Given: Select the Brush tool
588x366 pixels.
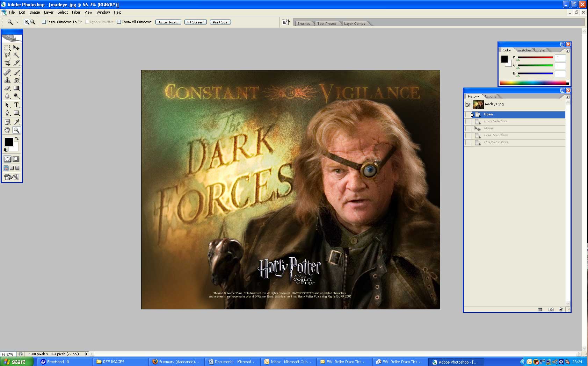Looking at the screenshot, I should point(16,73).
